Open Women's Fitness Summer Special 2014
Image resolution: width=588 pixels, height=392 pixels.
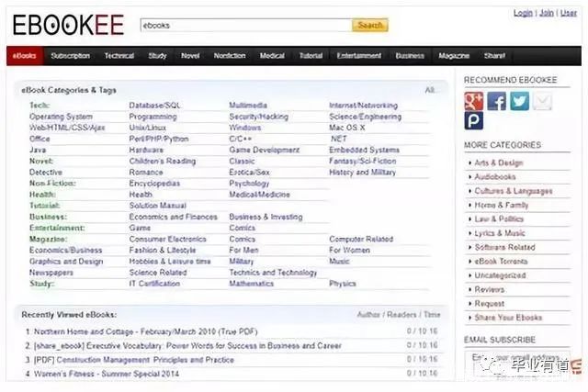(x=107, y=374)
